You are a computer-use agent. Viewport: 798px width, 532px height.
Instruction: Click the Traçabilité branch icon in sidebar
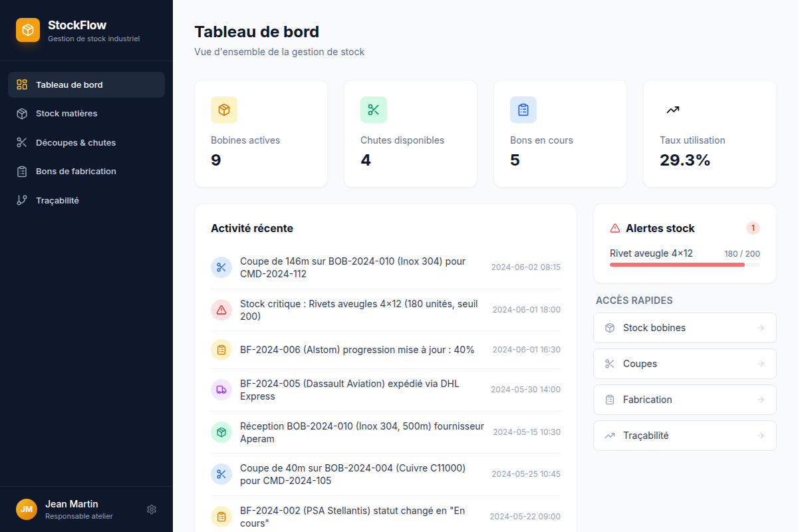tap(22, 200)
